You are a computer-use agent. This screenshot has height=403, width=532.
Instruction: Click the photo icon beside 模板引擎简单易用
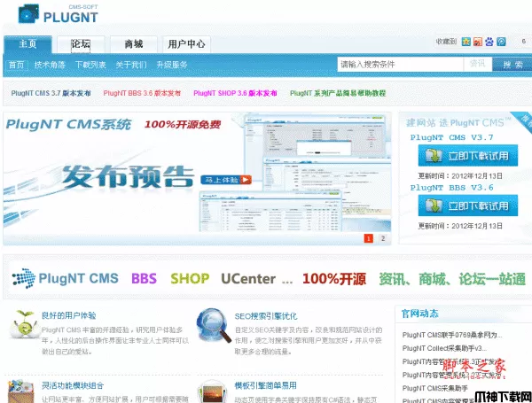point(213,392)
